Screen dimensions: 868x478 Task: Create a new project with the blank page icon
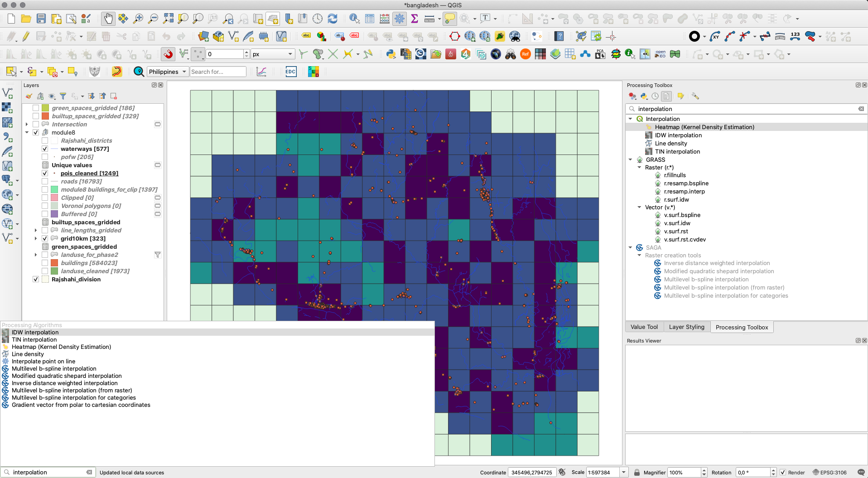coord(11,19)
